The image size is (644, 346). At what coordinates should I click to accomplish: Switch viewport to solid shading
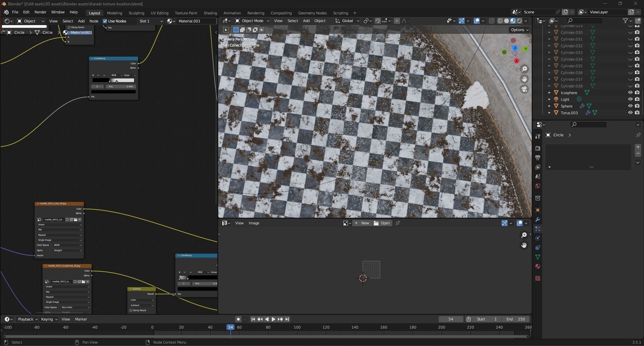[x=507, y=21]
